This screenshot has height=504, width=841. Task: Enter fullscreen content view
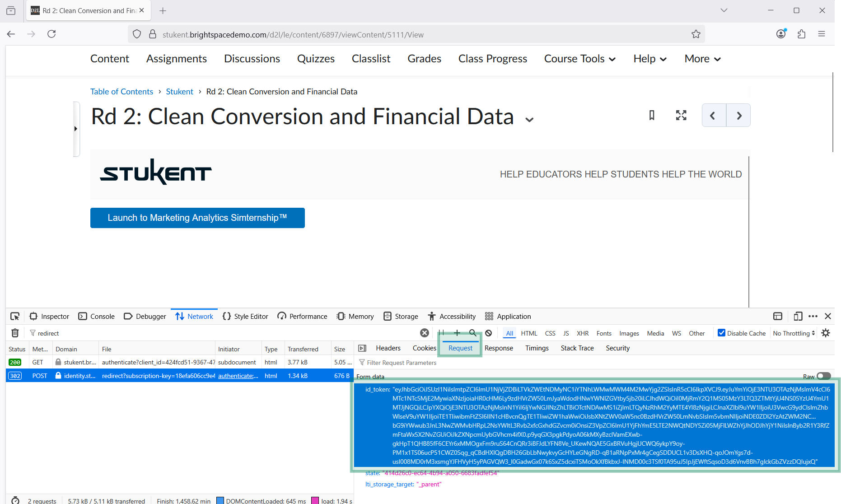(x=681, y=115)
